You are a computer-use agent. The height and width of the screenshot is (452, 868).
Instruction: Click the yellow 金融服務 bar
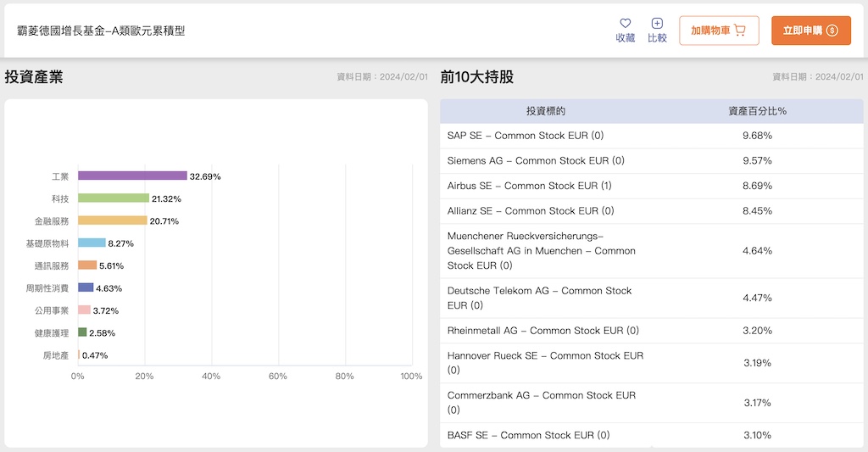[112, 220]
